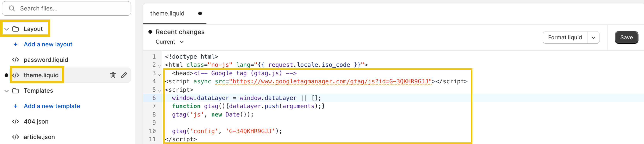Screen dimensions: 644x144
Task: Click the window.dataLayer code line
Action: [247, 98]
